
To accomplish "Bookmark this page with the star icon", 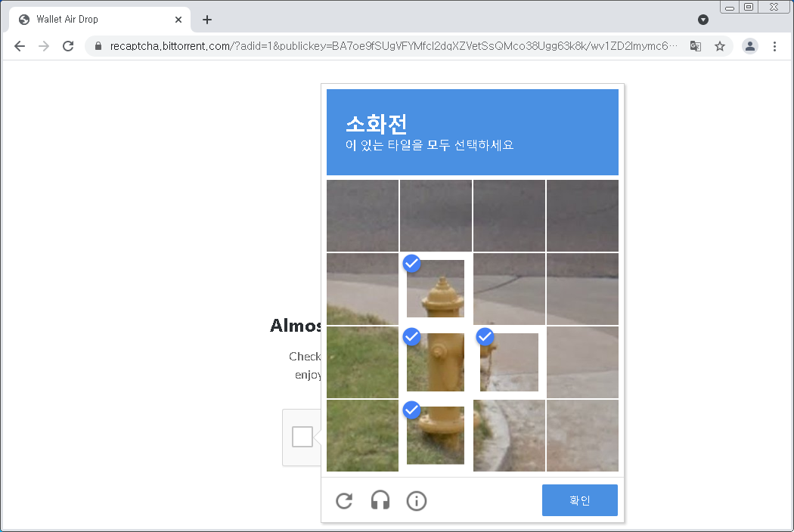I will coord(720,46).
